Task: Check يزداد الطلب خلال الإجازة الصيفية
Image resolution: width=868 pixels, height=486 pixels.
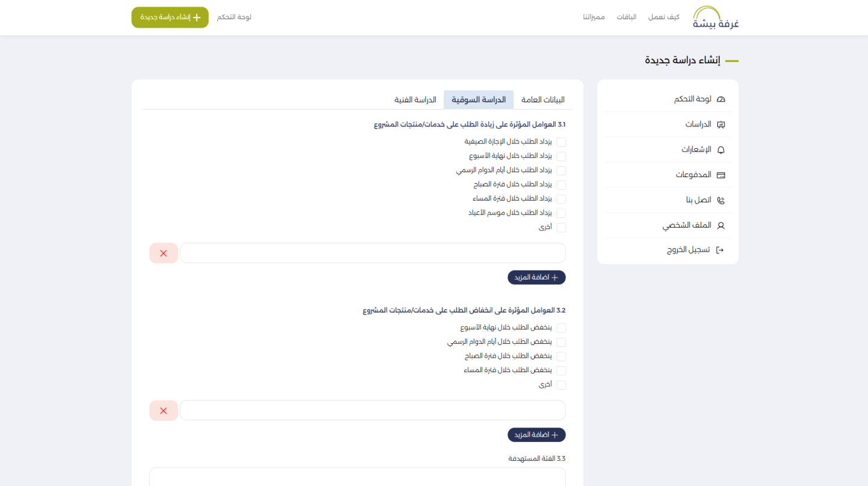Action: coord(561,142)
